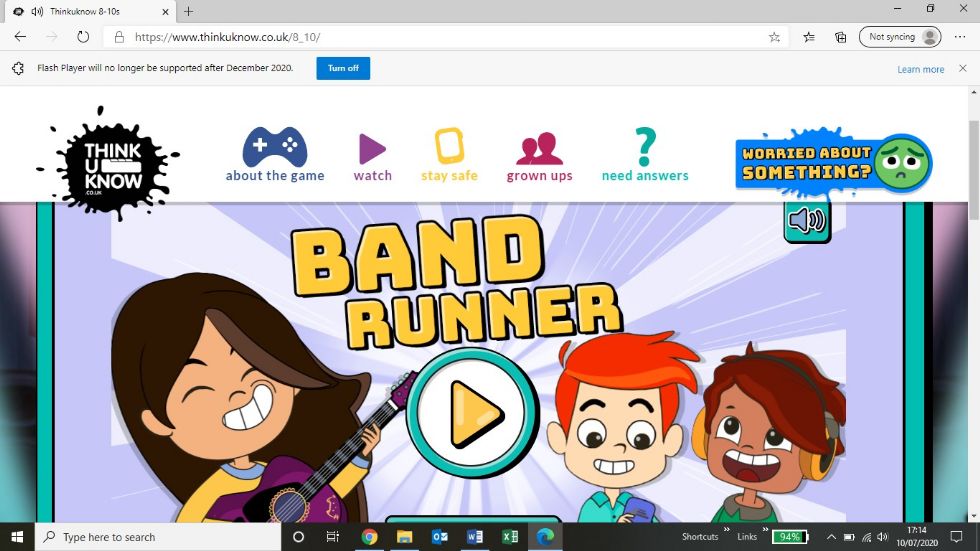
Task: Click the game controller icon
Action: tap(275, 147)
